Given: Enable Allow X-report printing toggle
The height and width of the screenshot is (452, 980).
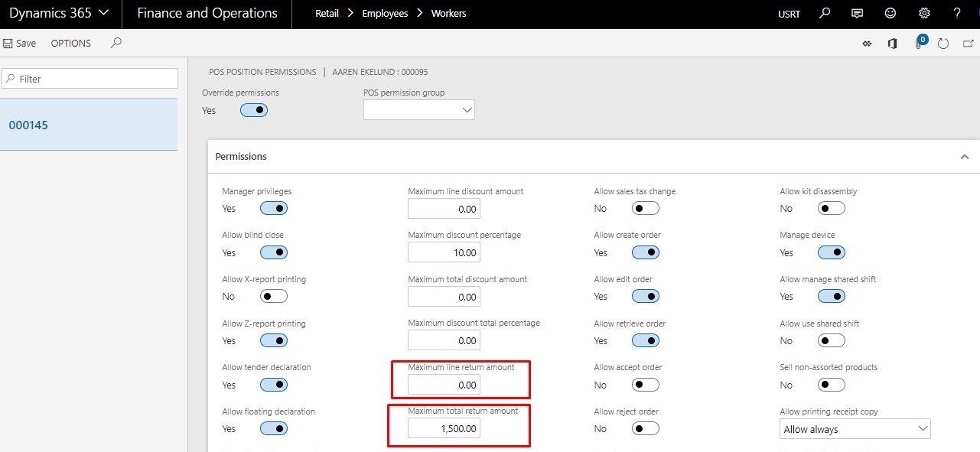Looking at the screenshot, I should tap(274, 296).
